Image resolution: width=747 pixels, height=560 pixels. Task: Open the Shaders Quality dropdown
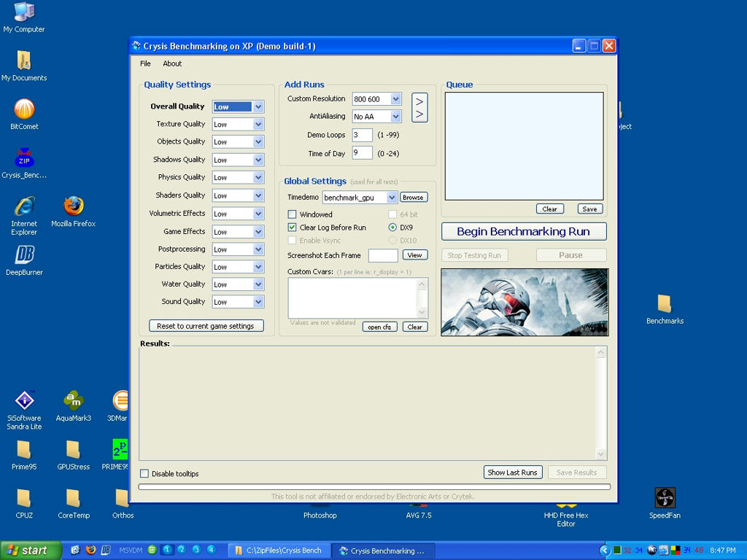(258, 195)
